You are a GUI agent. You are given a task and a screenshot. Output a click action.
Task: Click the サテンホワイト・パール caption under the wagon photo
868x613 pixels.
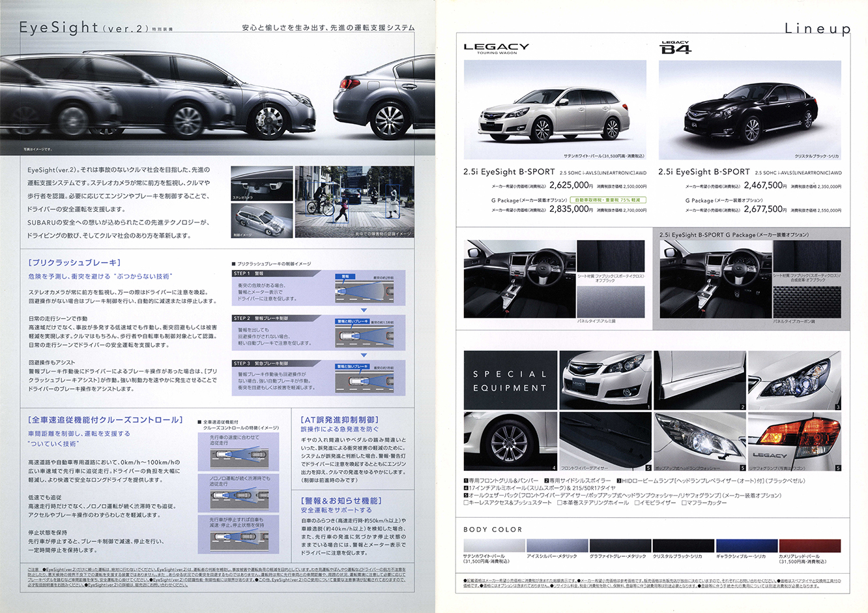coord(603,156)
